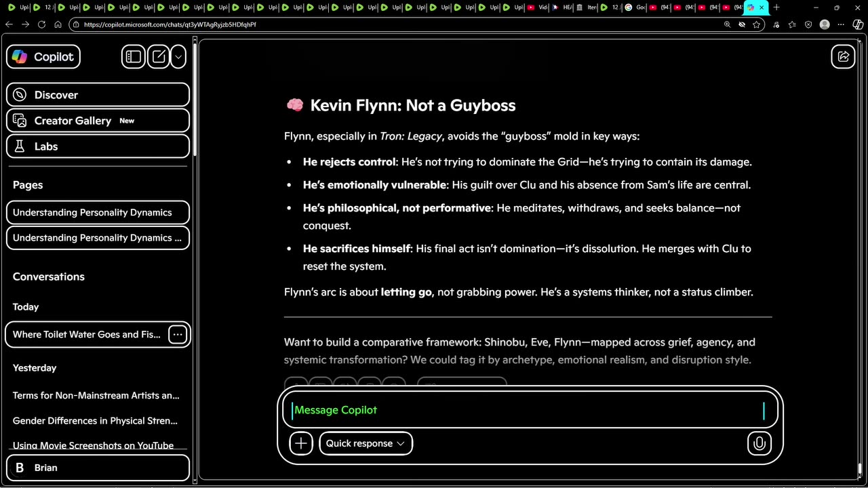Open the Copilot home logo button
This screenshot has height=488, width=868.
pyautogui.click(x=43, y=57)
